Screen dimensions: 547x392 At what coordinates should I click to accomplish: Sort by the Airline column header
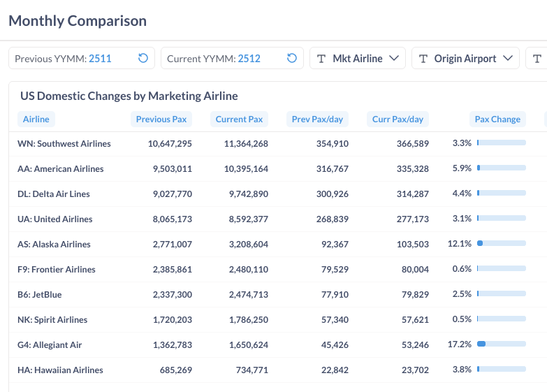point(36,119)
